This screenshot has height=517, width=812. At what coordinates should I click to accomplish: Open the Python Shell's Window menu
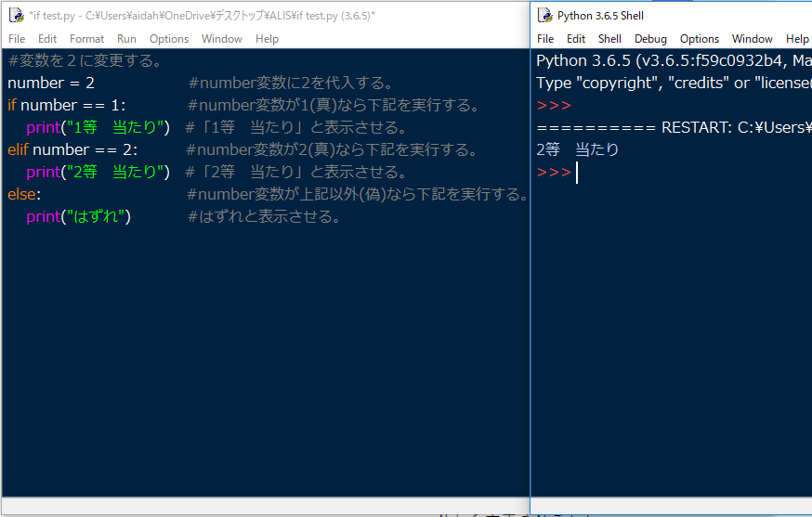tap(752, 39)
